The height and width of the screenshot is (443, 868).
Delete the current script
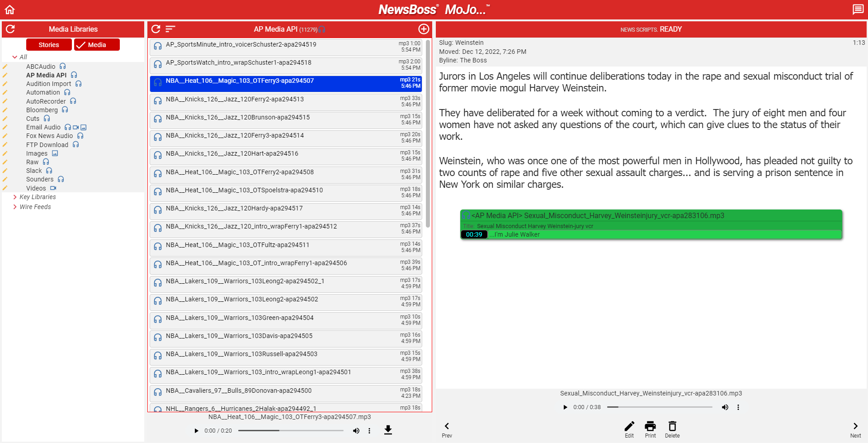point(672,429)
